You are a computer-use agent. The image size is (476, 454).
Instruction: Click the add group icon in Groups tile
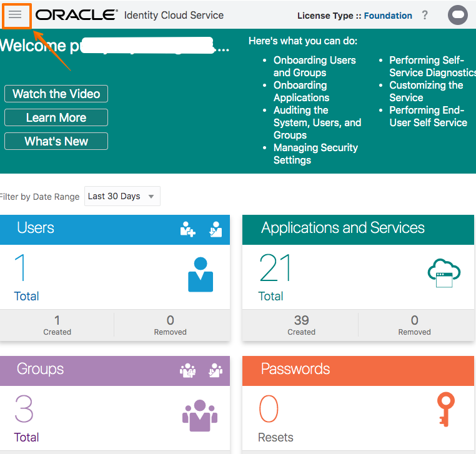pos(187,370)
